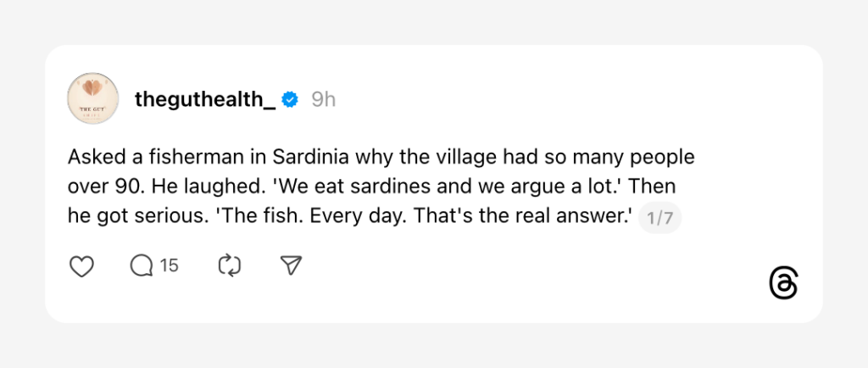Open the 1/7 thread counter badge
The image size is (868, 368).
click(x=659, y=219)
